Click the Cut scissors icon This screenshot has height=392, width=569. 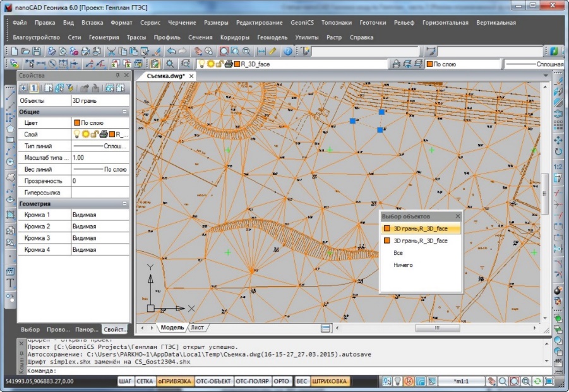click(111, 51)
